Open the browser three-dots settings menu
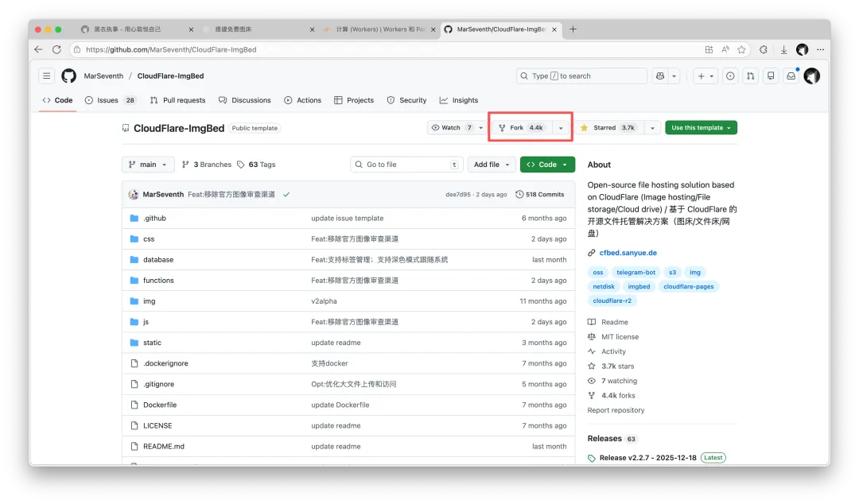This screenshot has width=859, height=504. (x=820, y=50)
